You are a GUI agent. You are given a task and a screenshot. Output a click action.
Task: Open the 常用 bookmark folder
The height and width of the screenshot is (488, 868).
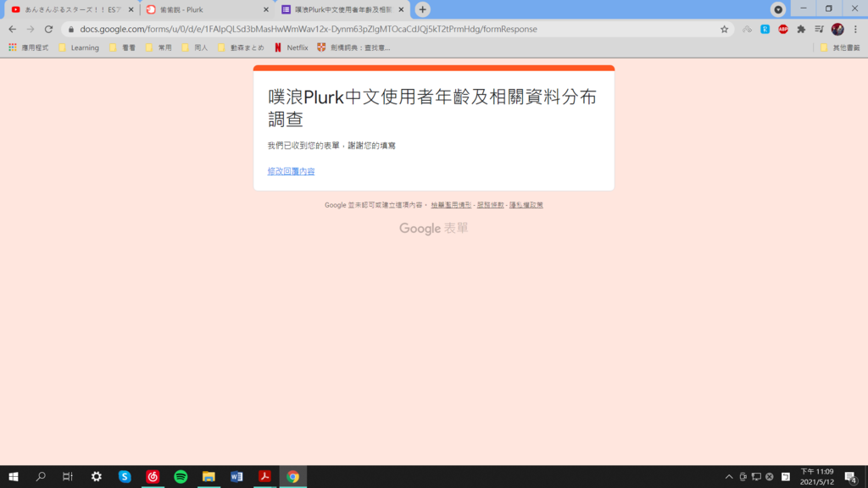tap(159, 47)
